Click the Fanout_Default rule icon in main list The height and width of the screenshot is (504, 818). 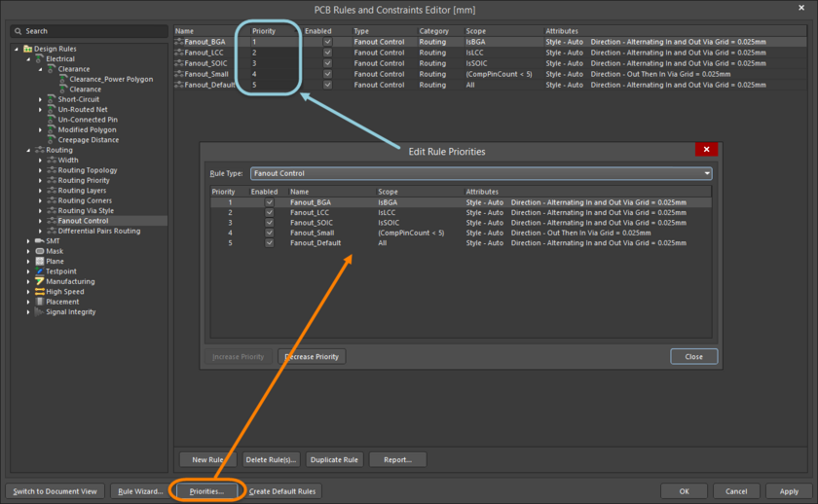(179, 85)
